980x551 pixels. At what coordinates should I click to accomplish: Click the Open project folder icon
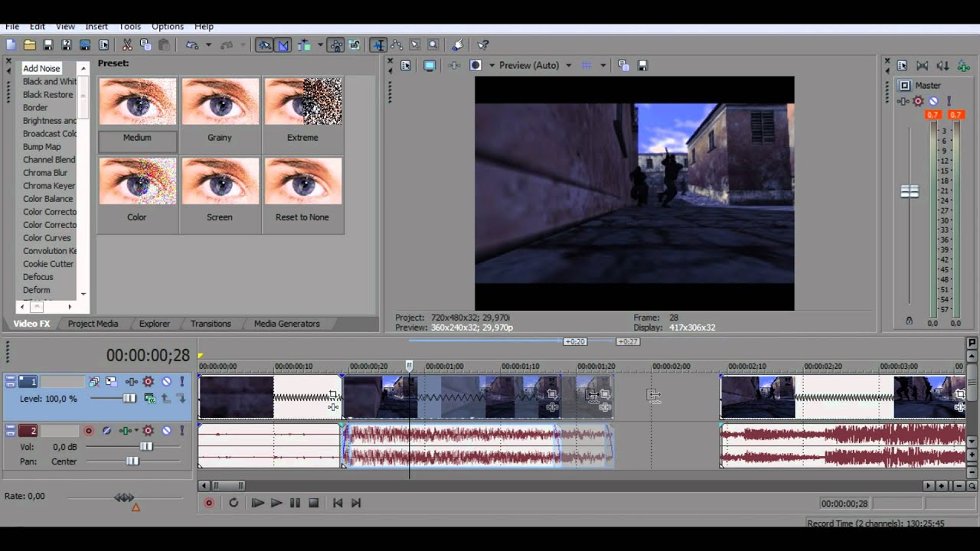[30, 45]
